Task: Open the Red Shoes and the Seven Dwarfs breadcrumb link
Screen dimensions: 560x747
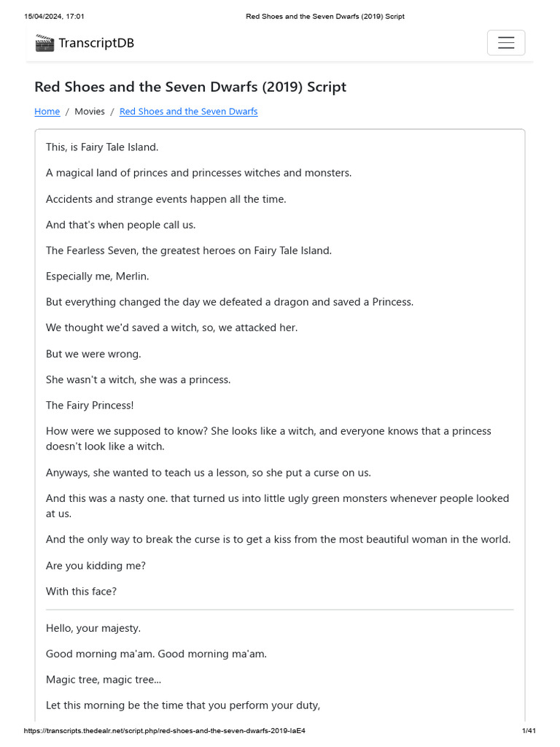Action: click(x=188, y=112)
